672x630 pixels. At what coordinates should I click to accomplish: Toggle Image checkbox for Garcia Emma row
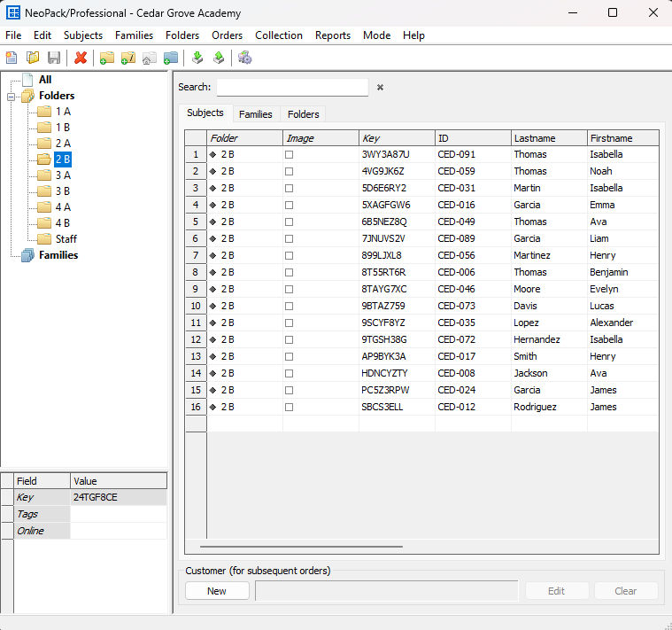[x=289, y=205]
